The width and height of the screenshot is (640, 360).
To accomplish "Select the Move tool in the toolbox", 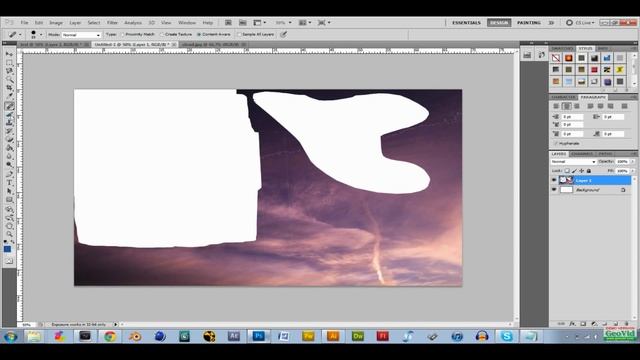I will click(9, 54).
